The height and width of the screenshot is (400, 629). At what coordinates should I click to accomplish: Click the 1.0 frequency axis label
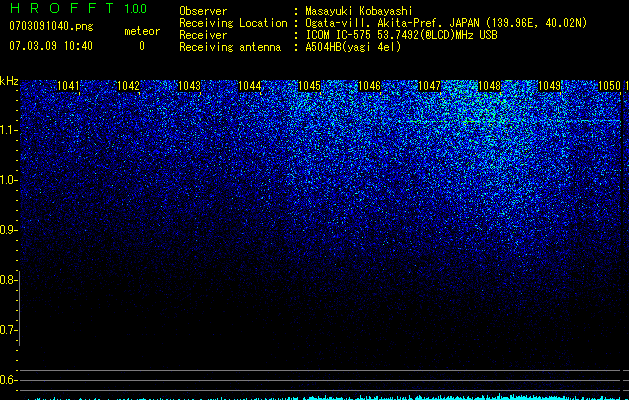(7, 180)
